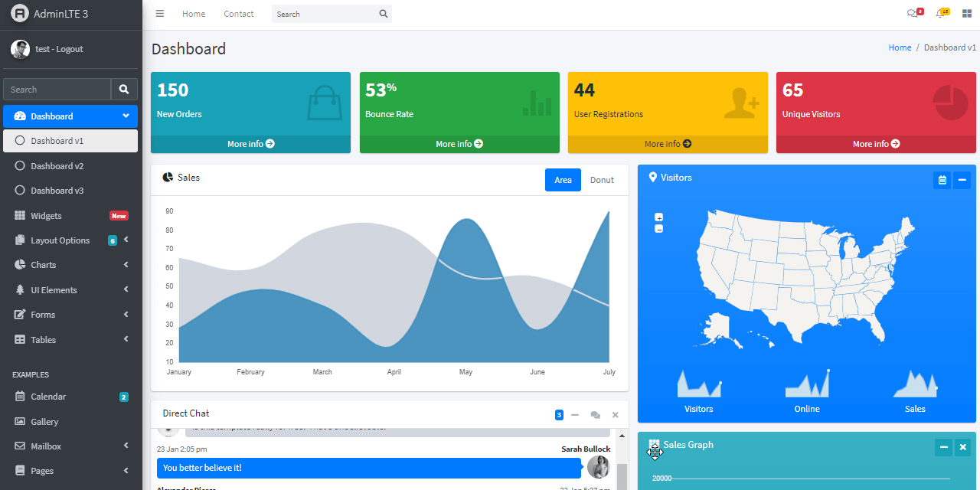Click the zoom-in control on the US map
The image size is (980, 490).
coord(658,217)
